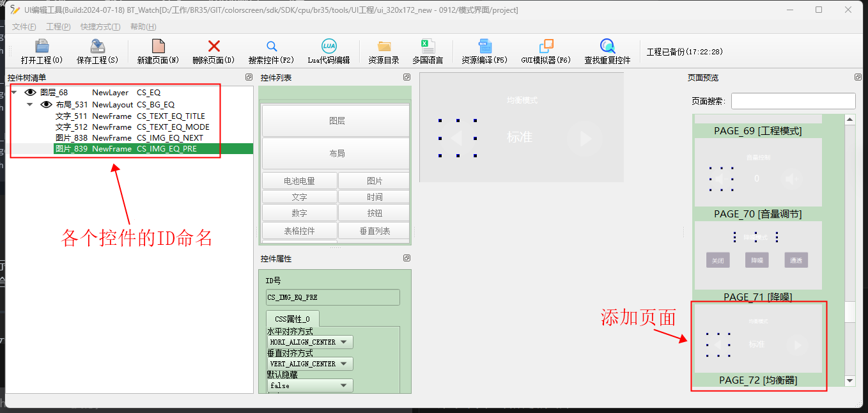The width and height of the screenshot is (868, 413).
Task: Open the 默认隐藏 false dropdown
Action: pos(310,386)
